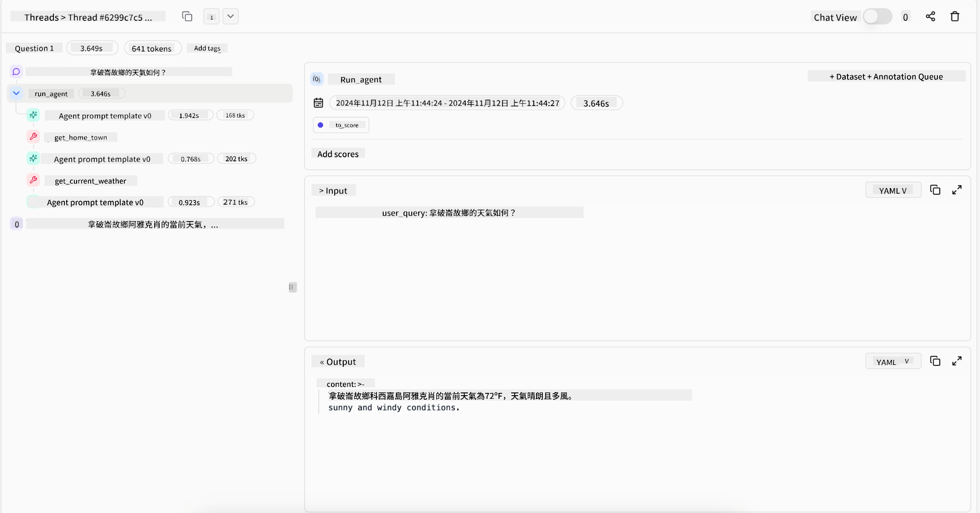
Task: Click the Run_agent title in detail panel
Action: pyautogui.click(x=361, y=79)
